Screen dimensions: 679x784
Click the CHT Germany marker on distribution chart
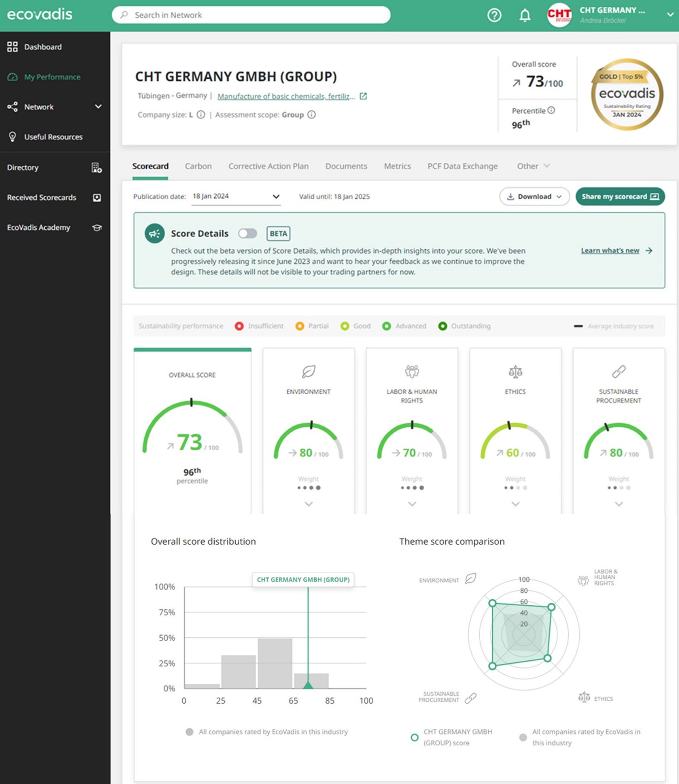(x=308, y=685)
